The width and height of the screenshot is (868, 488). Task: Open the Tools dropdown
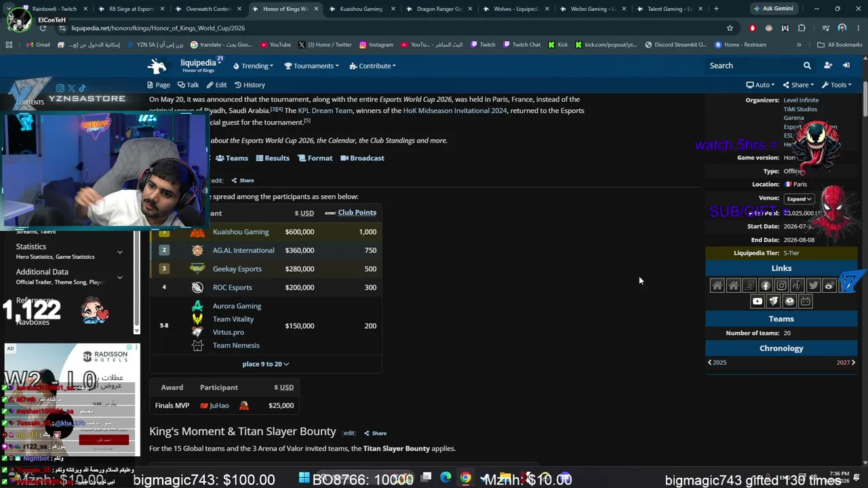(x=837, y=85)
